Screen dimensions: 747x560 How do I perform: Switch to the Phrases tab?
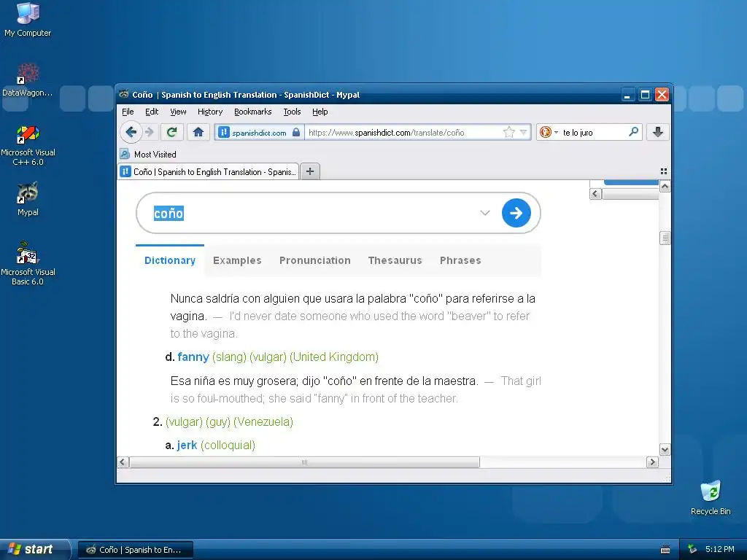460,260
